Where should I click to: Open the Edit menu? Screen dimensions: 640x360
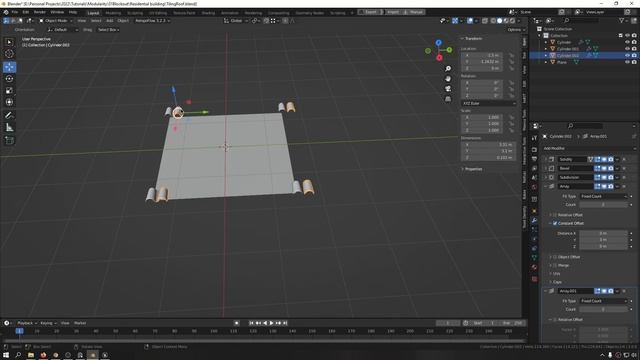26,12
